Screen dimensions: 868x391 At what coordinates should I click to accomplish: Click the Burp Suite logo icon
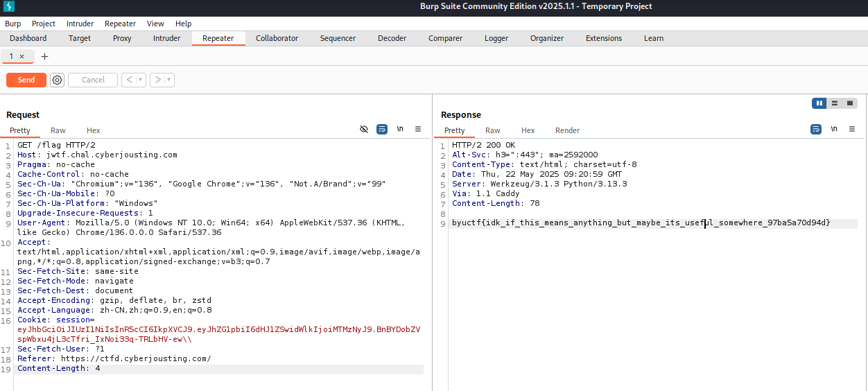coord(8,8)
